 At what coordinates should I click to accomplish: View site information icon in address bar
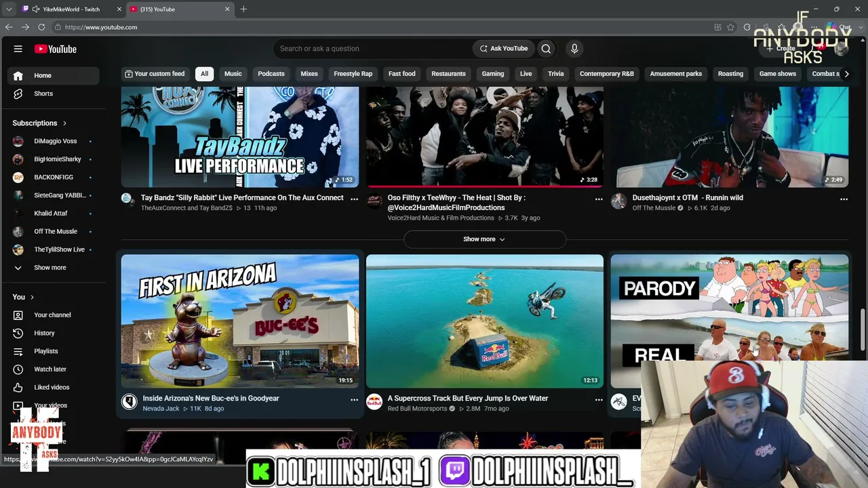(58, 27)
